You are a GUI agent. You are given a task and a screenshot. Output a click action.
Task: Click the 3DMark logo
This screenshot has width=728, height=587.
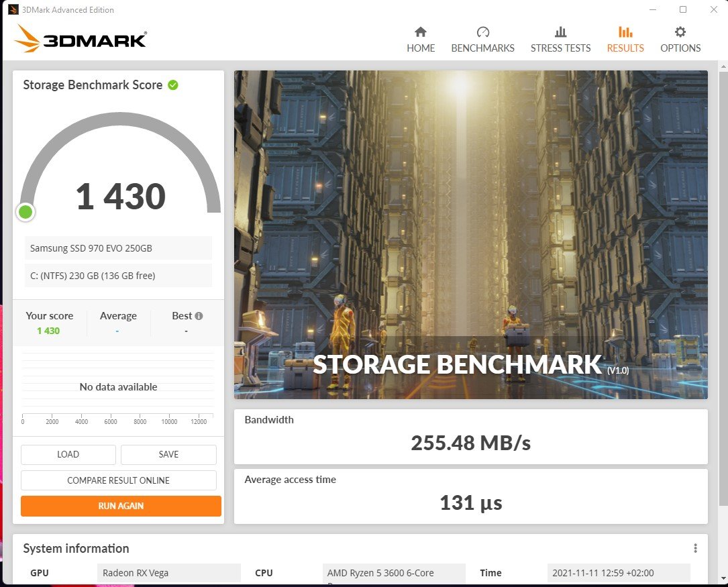click(81, 39)
